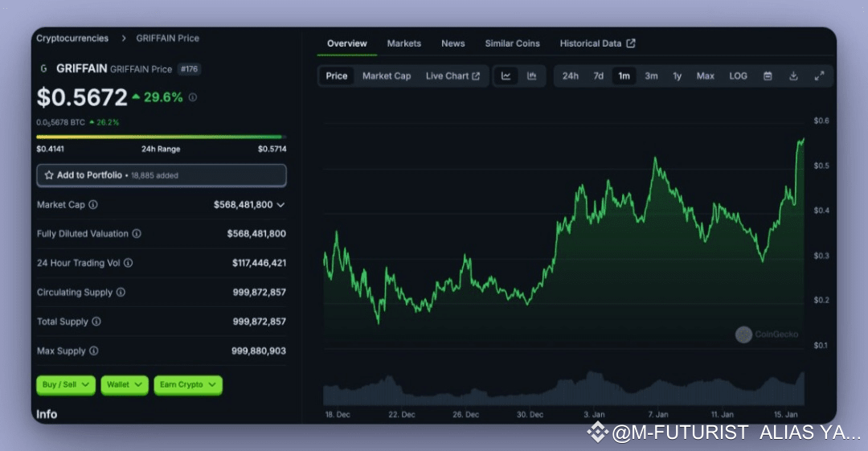The image size is (868, 451).
Task: Set chart range to 1m
Action: [x=624, y=76]
